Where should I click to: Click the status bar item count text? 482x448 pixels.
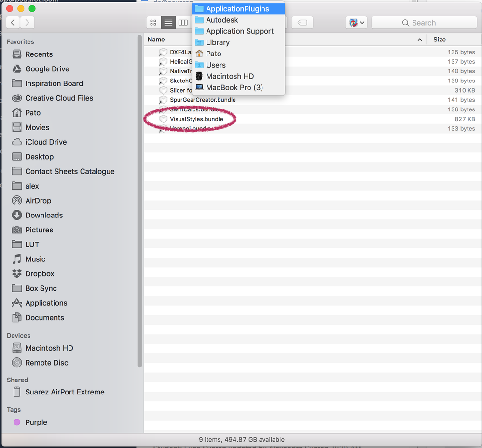(x=242, y=440)
